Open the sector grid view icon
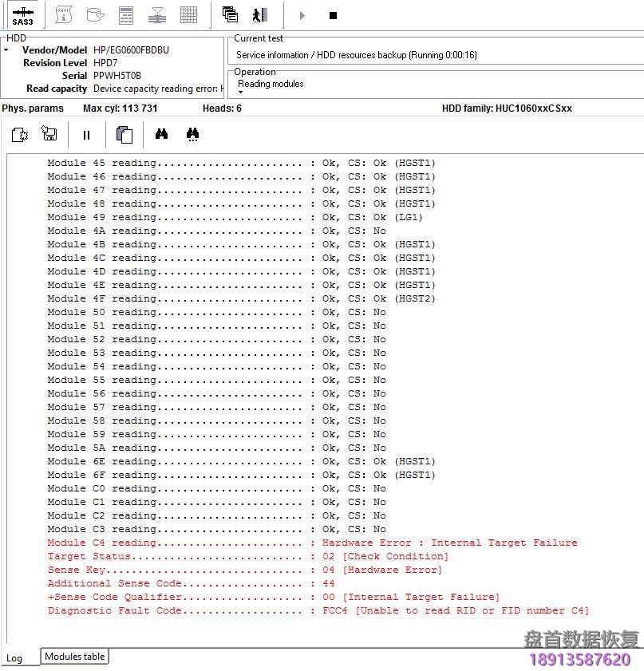Image resolution: width=644 pixels, height=671 pixels. [x=188, y=14]
